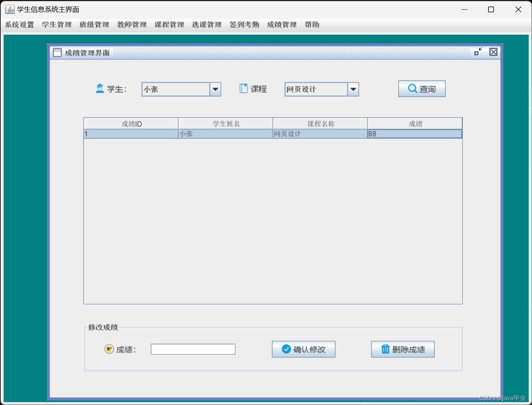Click the window icon beside 成绩管理界面 title

[x=57, y=52]
